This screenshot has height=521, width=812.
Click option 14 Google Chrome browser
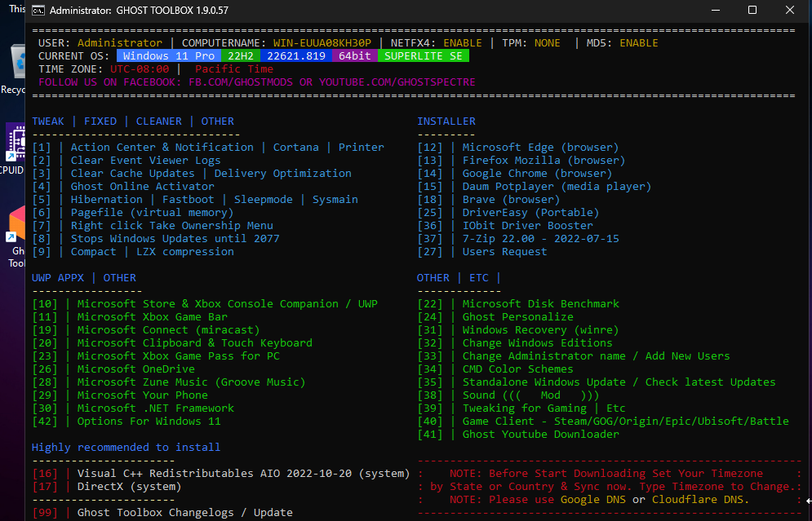point(515,174)
